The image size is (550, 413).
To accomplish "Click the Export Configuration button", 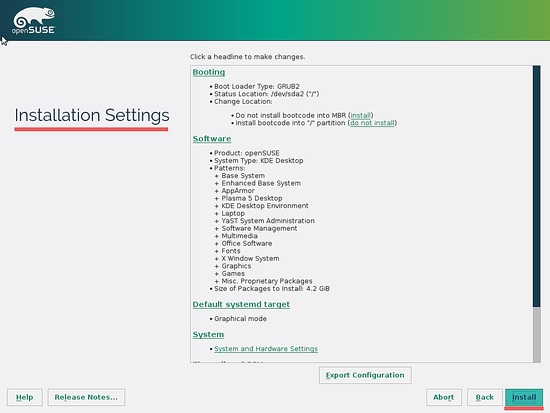I will pos(365,375).
